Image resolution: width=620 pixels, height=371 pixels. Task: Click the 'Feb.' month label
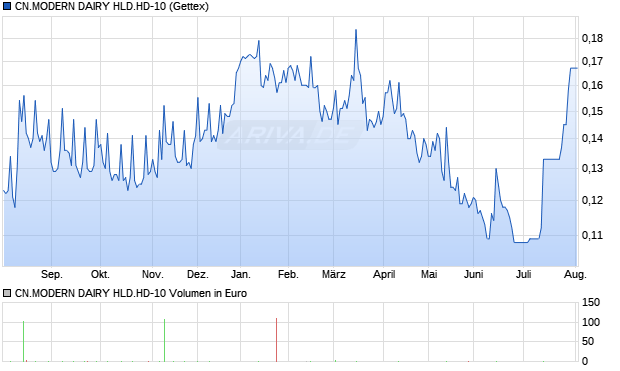tap(288, 274)
